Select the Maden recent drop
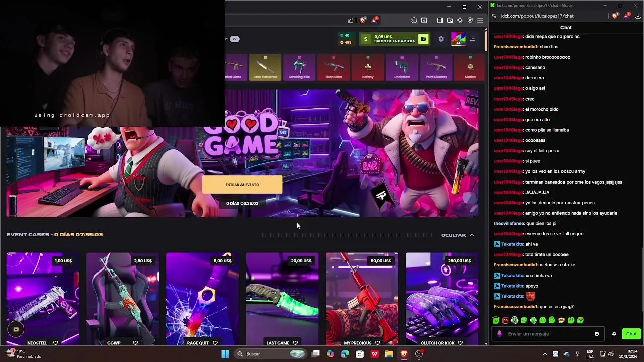 (x=469, y=67)
